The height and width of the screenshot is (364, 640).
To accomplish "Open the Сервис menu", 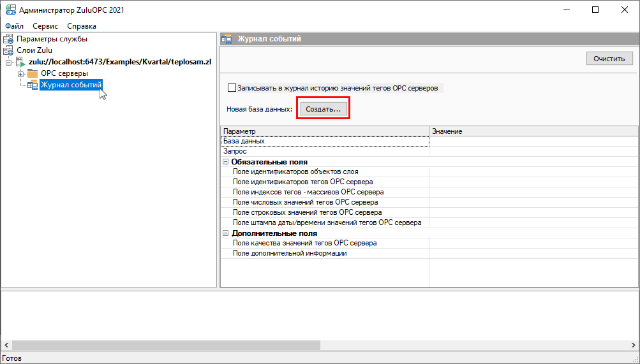I will tap(45, 26).
